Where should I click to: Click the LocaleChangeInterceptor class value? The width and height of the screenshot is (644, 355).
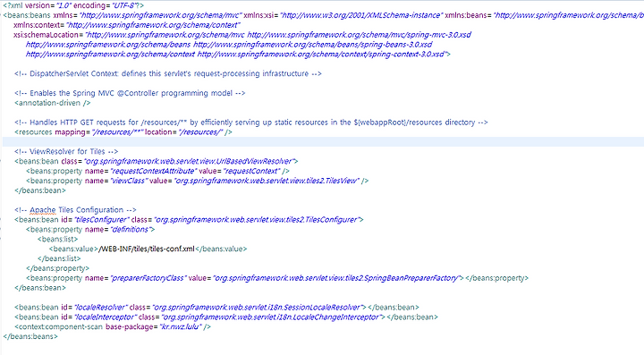point(272,317)
